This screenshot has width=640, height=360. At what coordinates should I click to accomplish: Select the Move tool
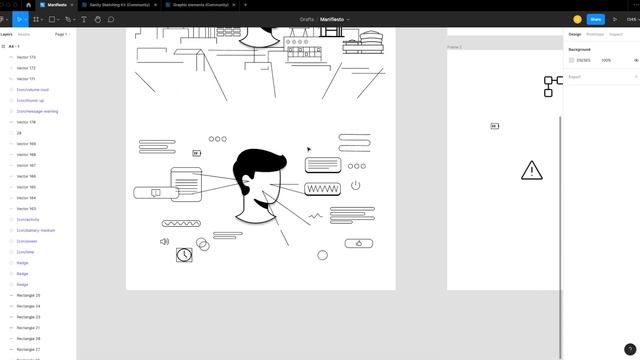point(18,19)
